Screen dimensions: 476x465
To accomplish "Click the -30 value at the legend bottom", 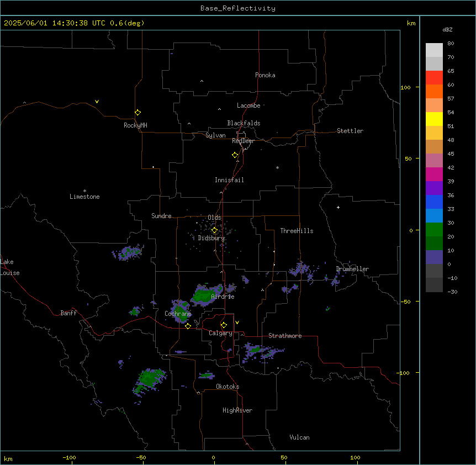I will [x=452, y=292].
